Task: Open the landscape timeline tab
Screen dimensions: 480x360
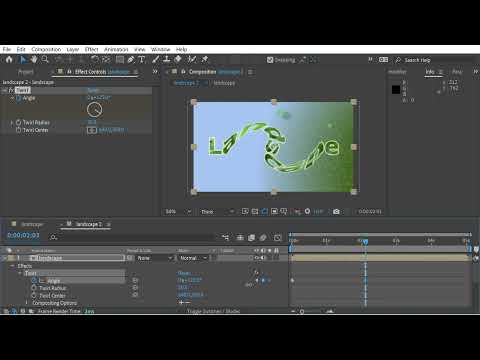Action: tap(32, 224)
